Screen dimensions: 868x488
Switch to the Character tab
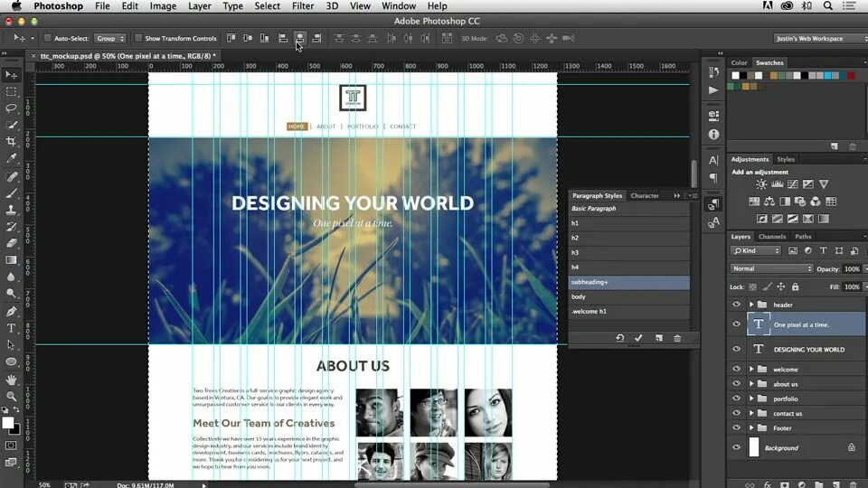645,195
